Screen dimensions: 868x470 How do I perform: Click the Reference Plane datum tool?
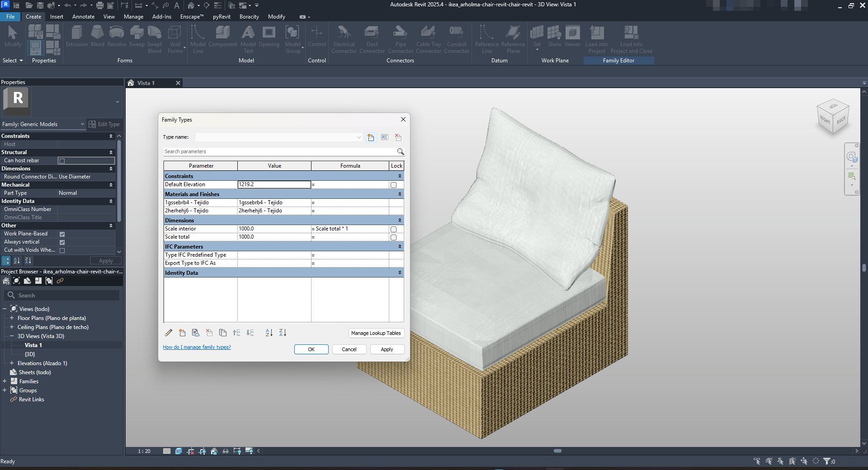(513, 39)
